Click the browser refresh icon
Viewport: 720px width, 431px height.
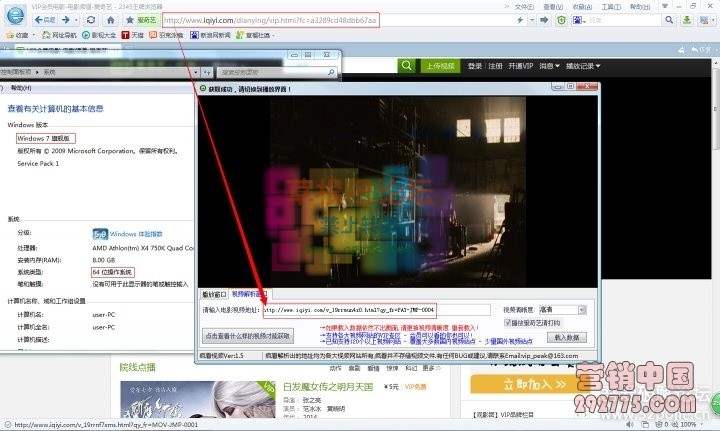[x=91, y=20]
